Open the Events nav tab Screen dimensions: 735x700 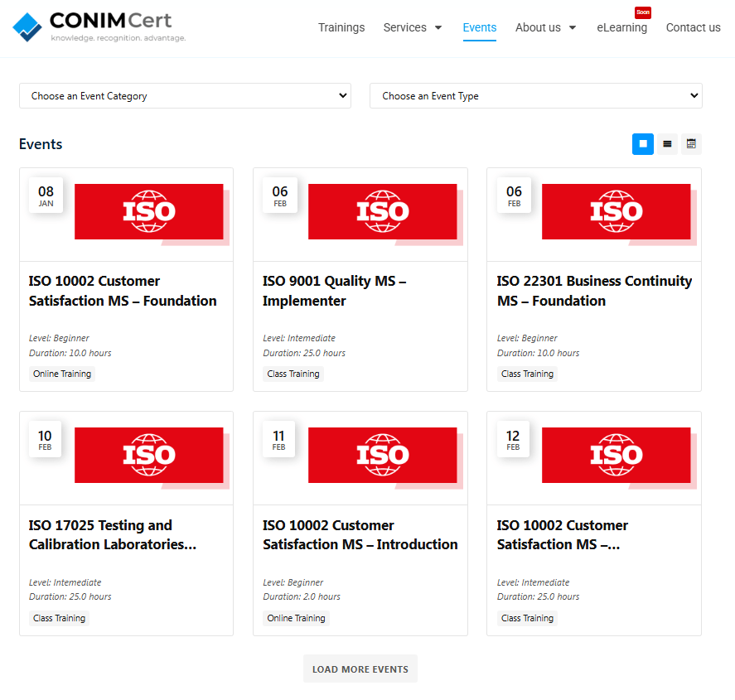(x=480, y=27)
